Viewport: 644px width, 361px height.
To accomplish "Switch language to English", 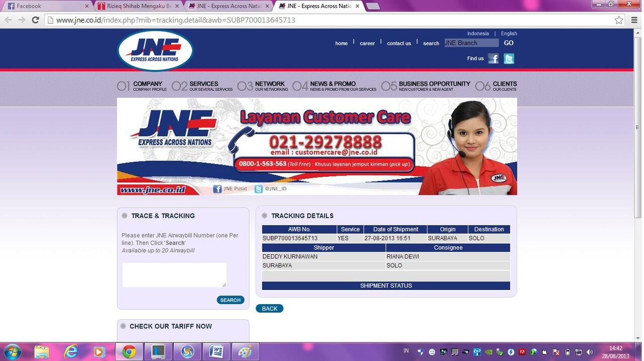I will (509, 33).
